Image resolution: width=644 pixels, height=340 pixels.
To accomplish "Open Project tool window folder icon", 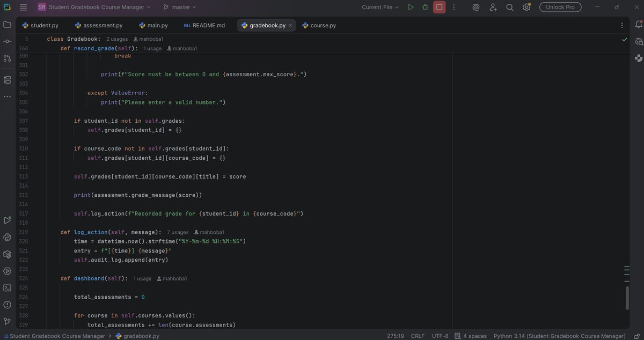I will 7,25.
